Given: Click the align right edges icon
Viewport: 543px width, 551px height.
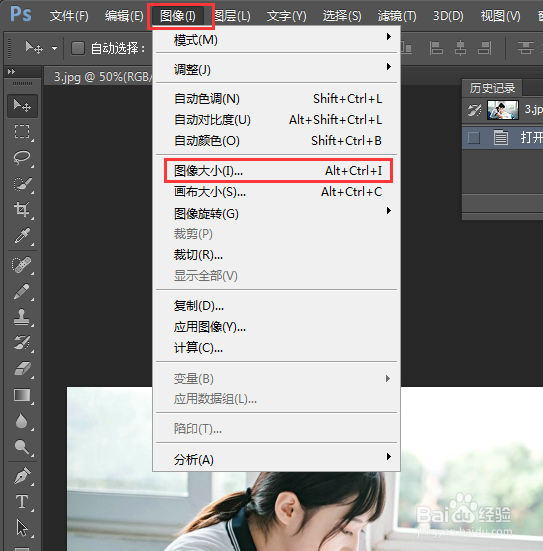Looking at the screenshot, I should [484, 48].
